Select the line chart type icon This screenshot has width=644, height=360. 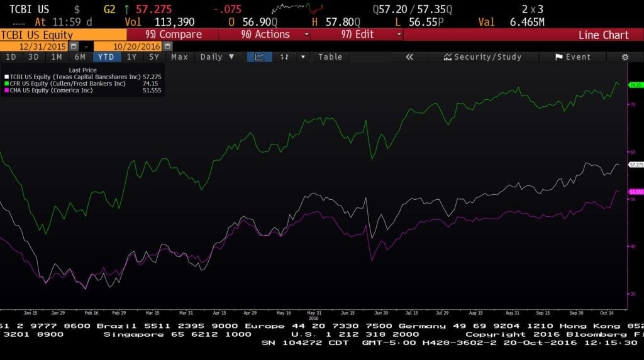pyautogui.click(x=259, y=57)
